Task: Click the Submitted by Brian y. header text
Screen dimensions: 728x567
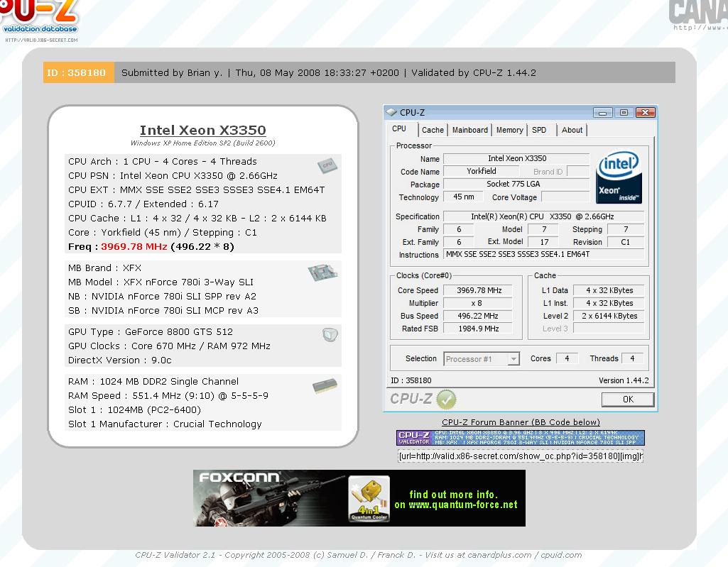Action: [172, 73]
